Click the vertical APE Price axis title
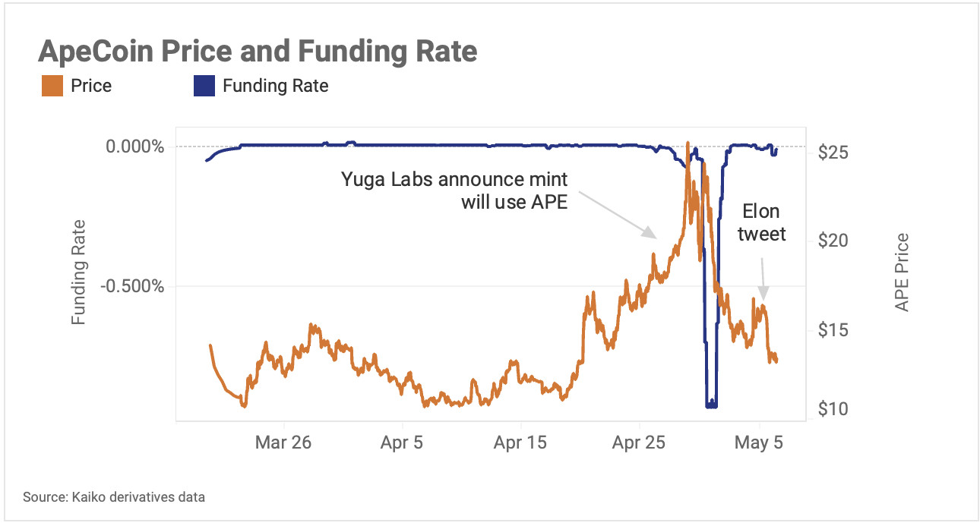 902,272
